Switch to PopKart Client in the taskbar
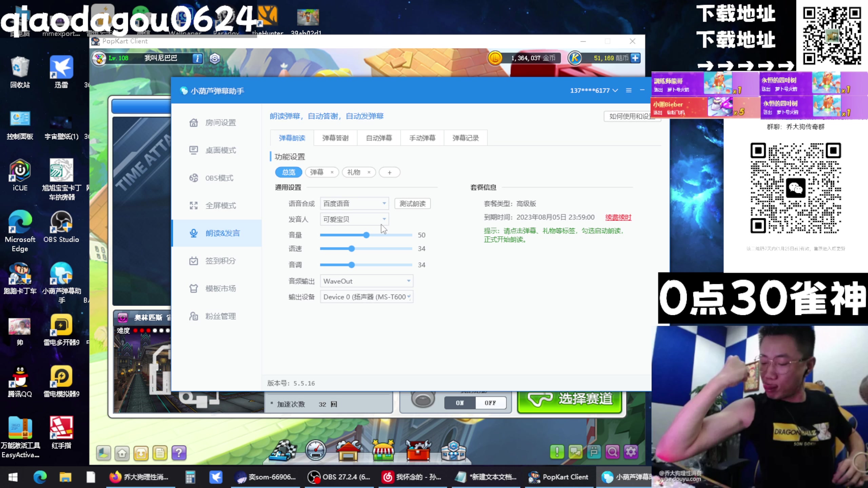Image resolution: width=868 pixels, height=488 pixels. point(559,477)
